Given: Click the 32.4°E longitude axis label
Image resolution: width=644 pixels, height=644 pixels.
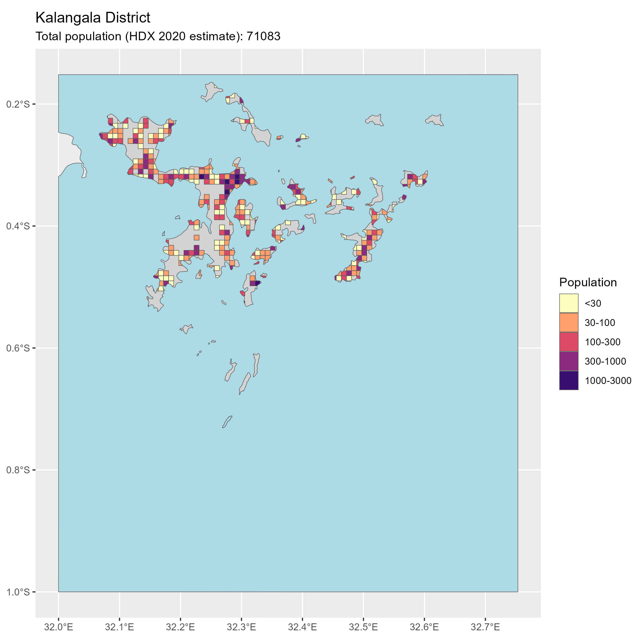Looking at the screenshot, I should [302, 627].
